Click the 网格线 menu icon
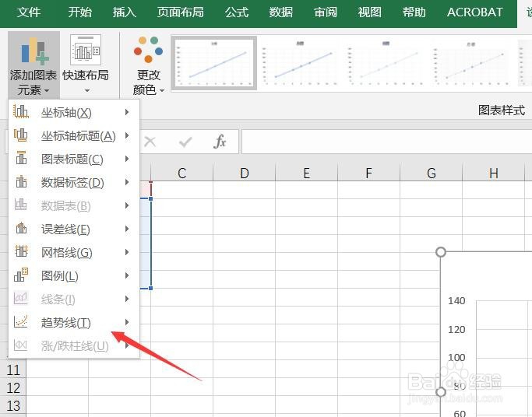Image resolution: width=532 pixels, height=417 pixels. 21,252
